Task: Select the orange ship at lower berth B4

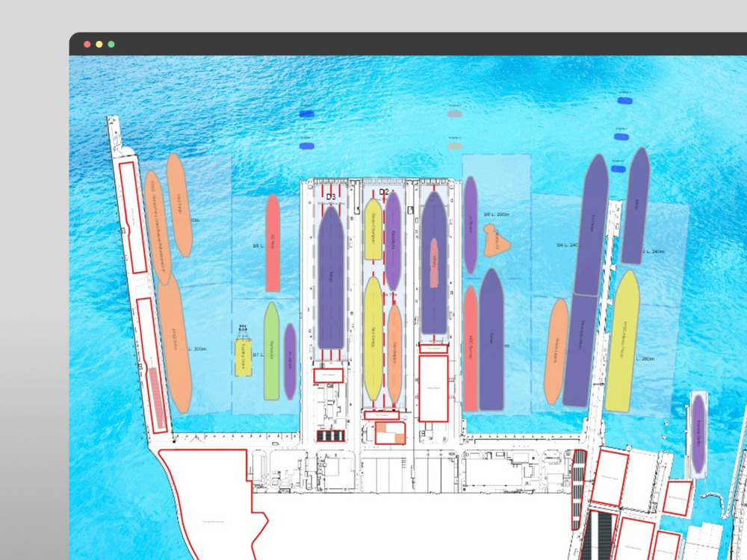Action: coord(556,352)
